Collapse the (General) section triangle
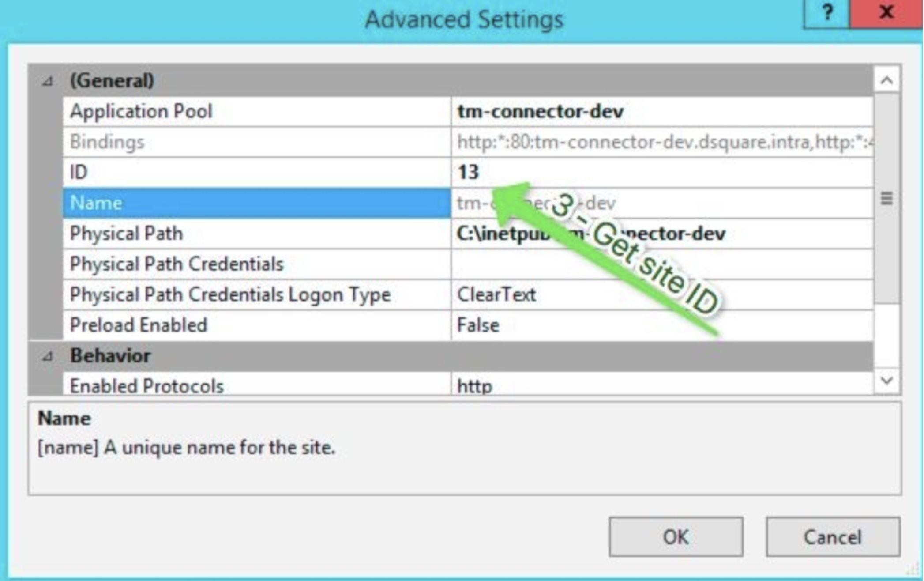Image resolution: width=924 pixels, height=581 pixels. 47,81
